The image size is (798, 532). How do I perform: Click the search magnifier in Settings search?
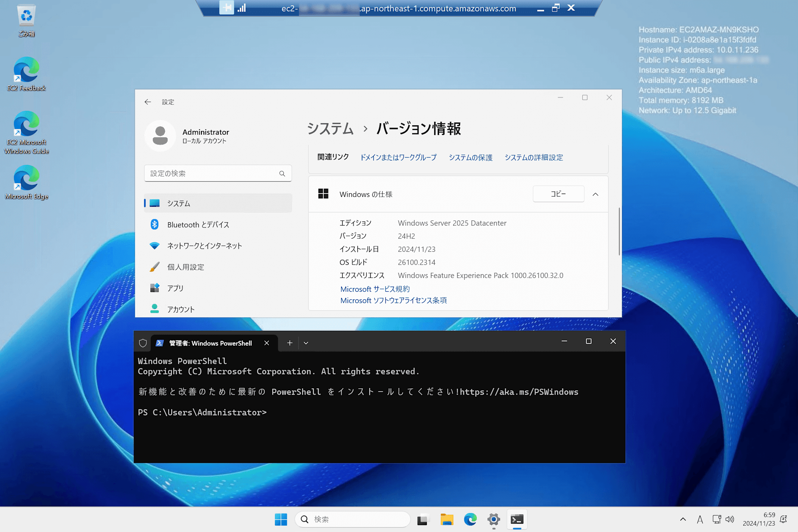pos(282,174)
